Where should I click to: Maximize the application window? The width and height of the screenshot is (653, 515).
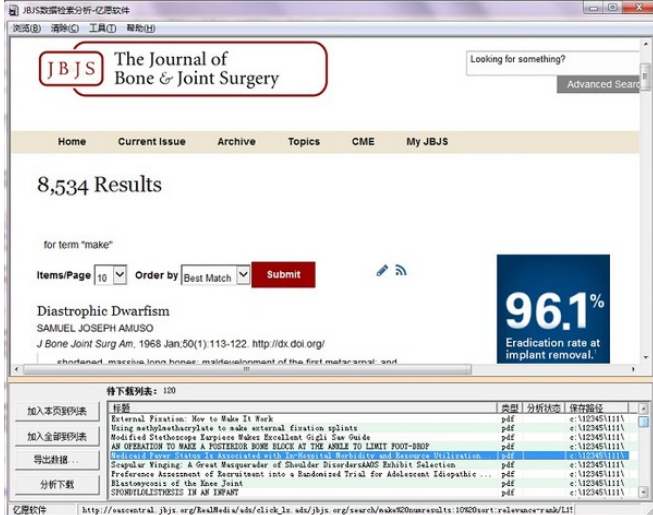(x=613, y=7)
